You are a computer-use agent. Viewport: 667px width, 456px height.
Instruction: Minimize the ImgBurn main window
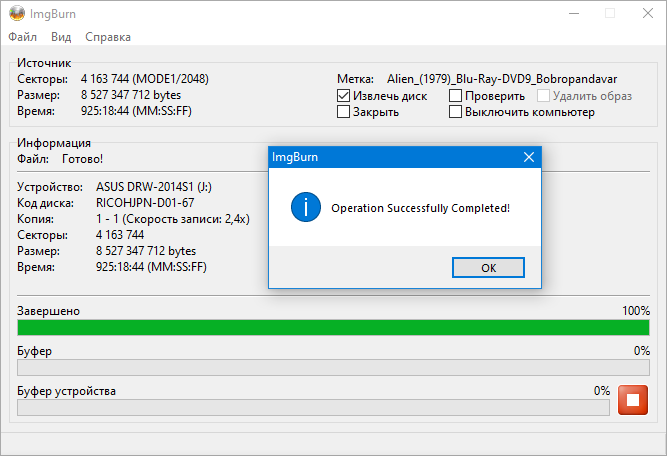574,14
